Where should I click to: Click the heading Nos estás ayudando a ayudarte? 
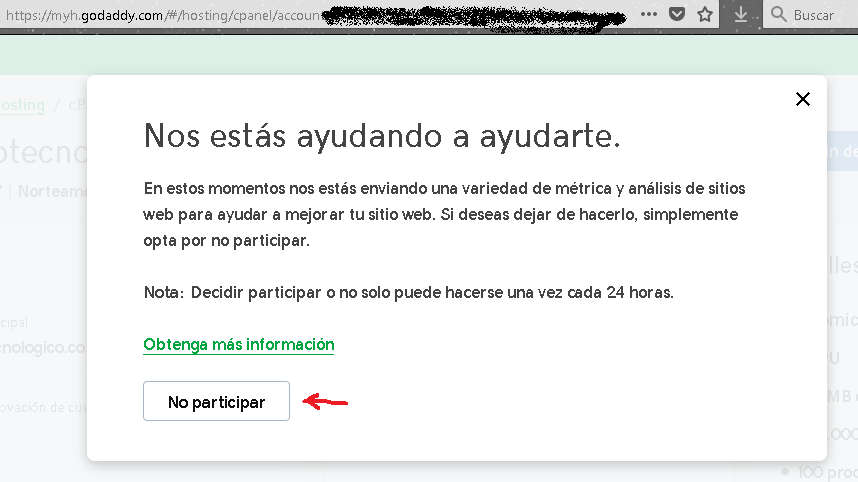coord(382,136)
